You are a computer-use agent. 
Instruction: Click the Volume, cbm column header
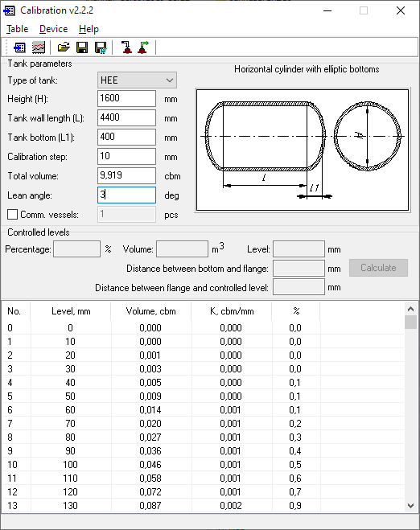[x=150, y=311]
